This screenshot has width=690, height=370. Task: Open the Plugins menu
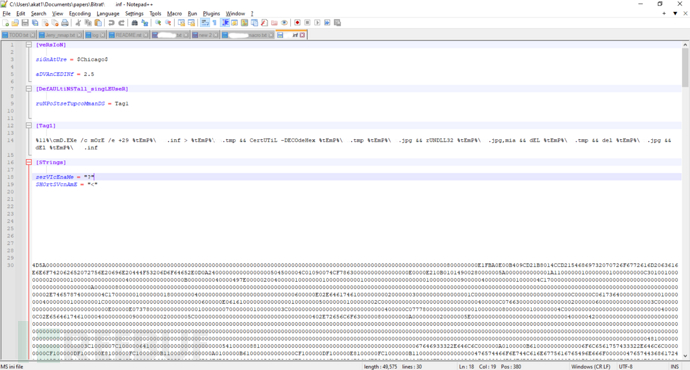211,14
